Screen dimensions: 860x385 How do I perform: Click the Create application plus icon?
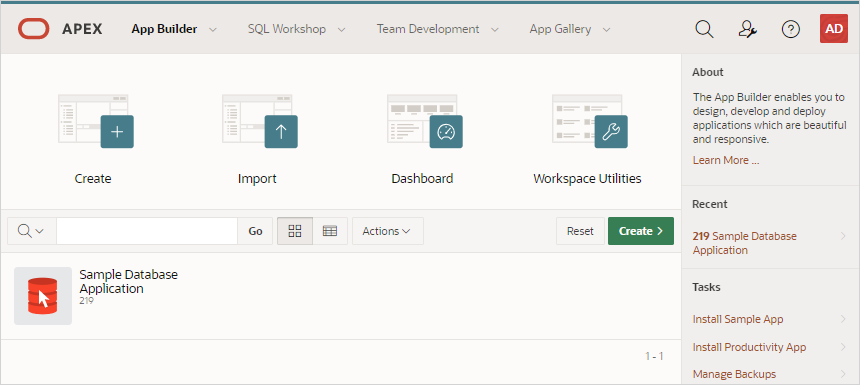pos(117,132)
